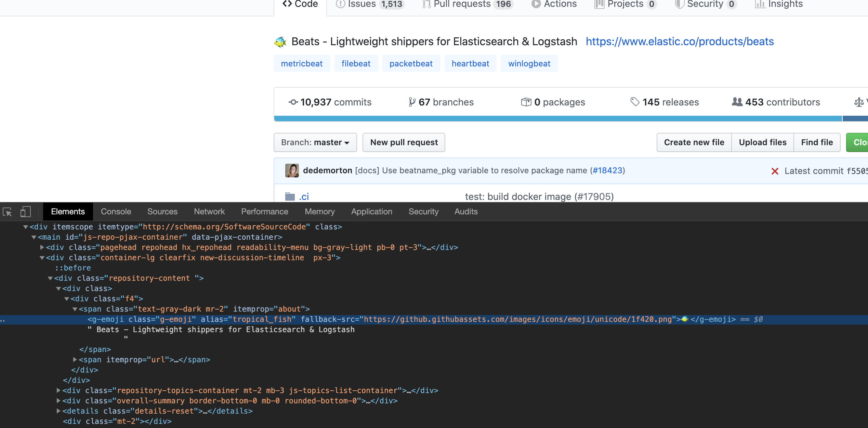The width and height of the screenshot is (868, 428).
Task: Open contributors via the people icon
Action: (737, 102)
